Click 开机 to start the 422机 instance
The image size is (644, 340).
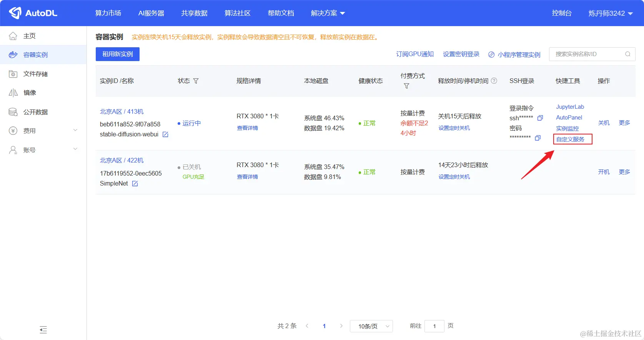click(604, 172)
